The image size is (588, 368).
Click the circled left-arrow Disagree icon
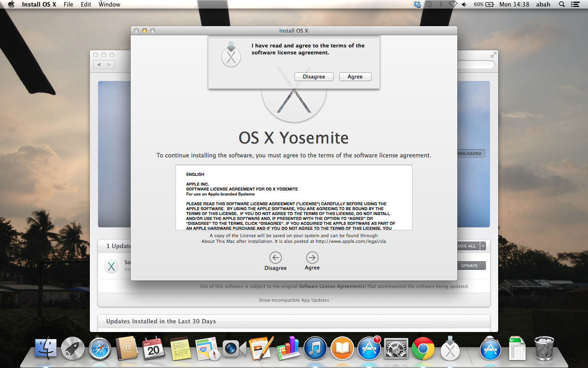[276, 258]
